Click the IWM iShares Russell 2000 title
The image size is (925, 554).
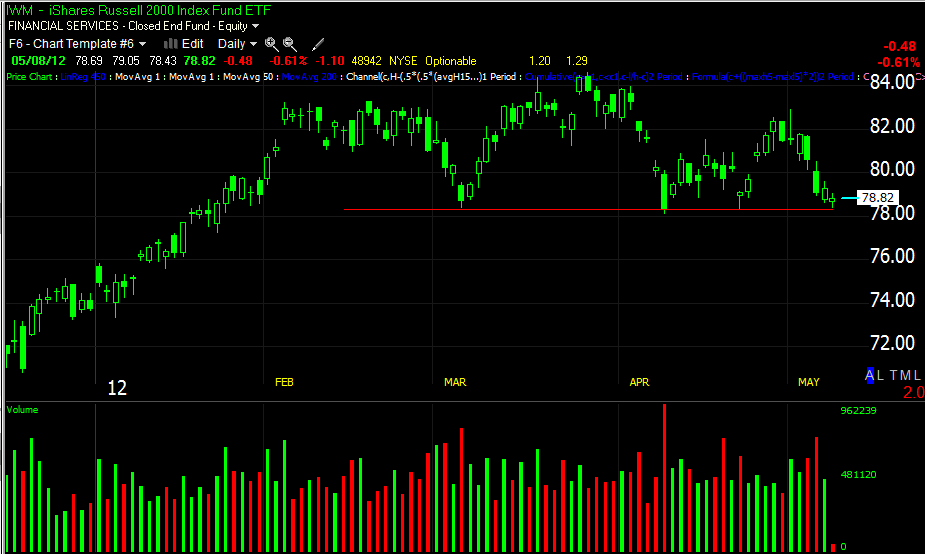138,10
